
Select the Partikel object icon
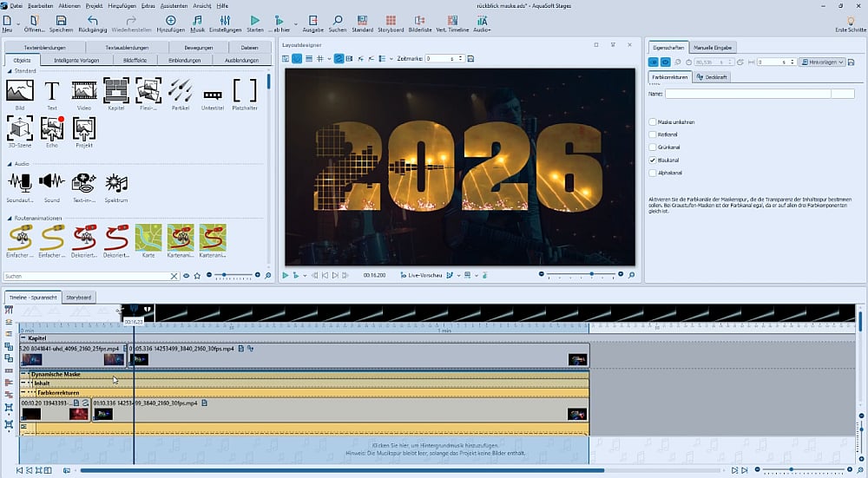point(181,90)
